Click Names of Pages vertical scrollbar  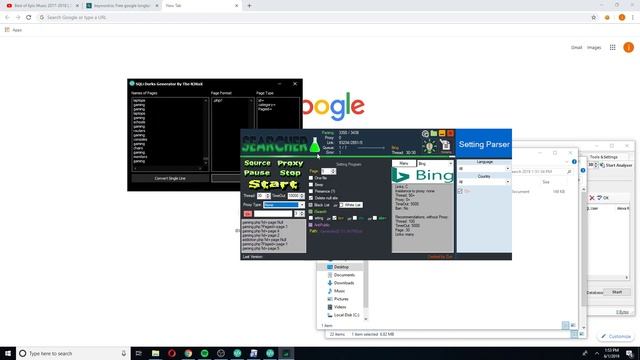point(206,131)
